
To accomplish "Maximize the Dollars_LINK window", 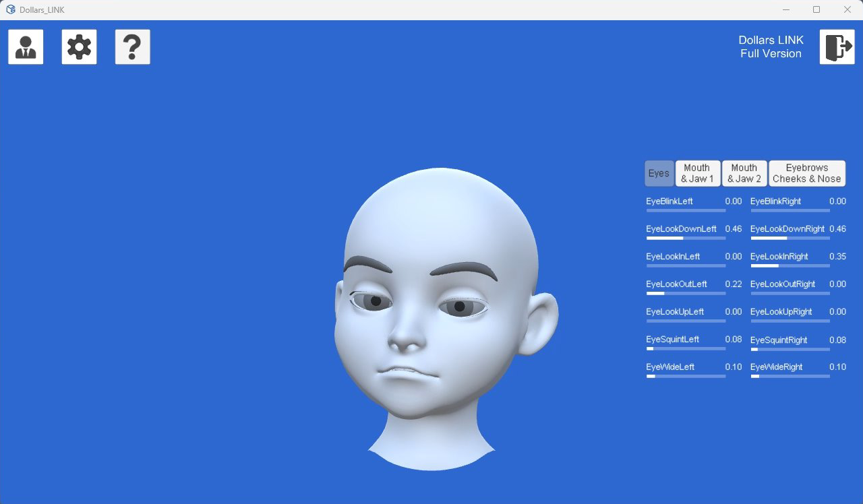I will pyautogui.click(x=816, y=9).
